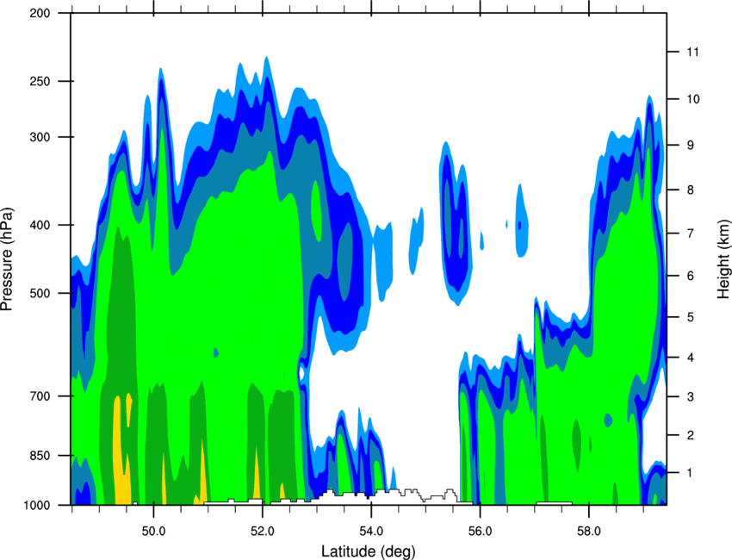Click the 11 km height tick label

tap(692, 52)
